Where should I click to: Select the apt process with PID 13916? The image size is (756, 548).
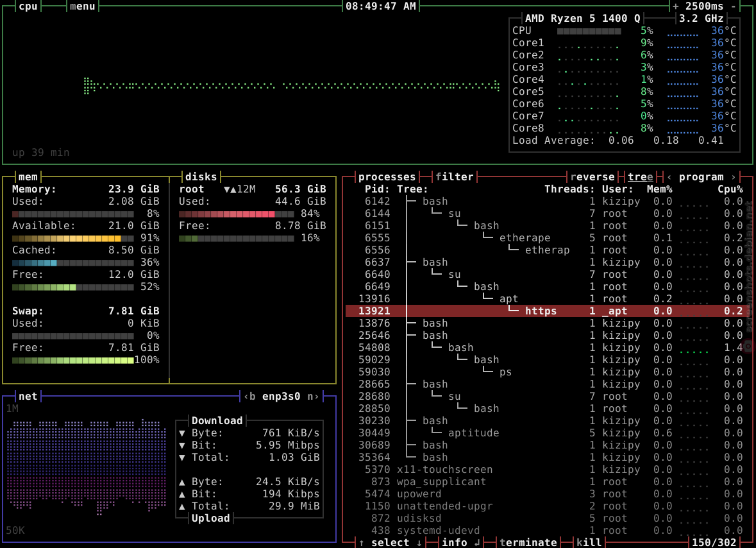click(544, 299)
